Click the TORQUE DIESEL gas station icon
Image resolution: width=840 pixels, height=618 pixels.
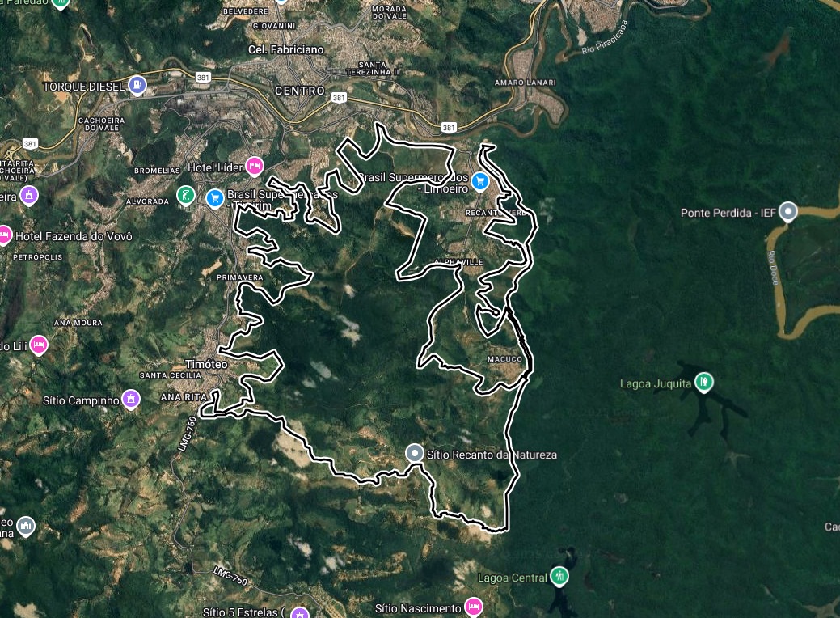(x=137, y=85)
